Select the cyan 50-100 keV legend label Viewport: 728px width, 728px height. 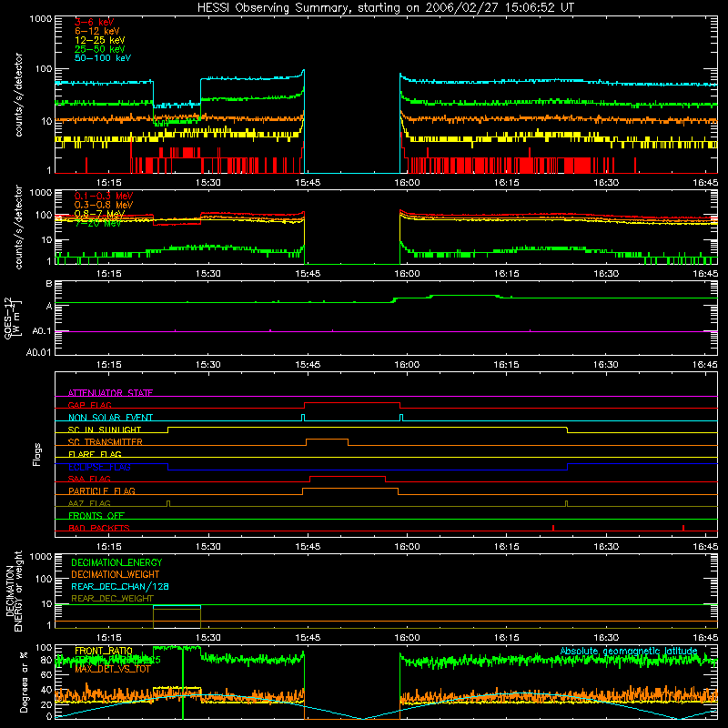tap(103, 58)
